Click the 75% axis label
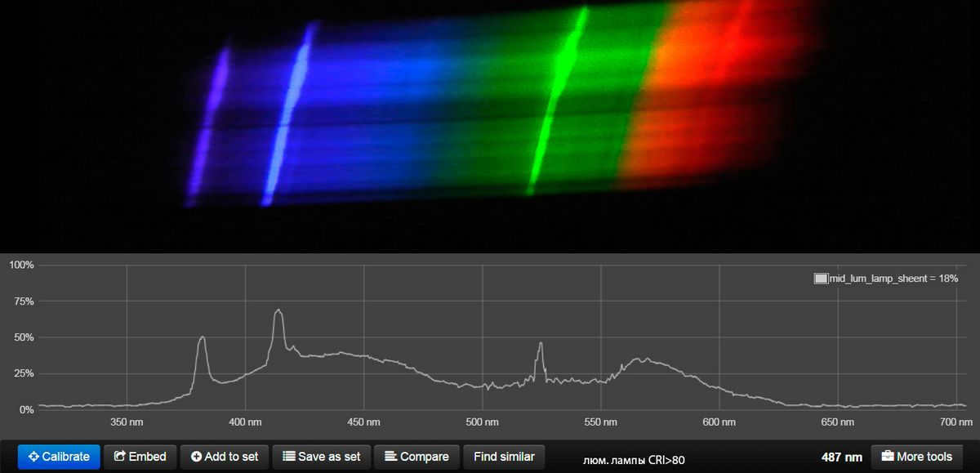 (24, 301)
